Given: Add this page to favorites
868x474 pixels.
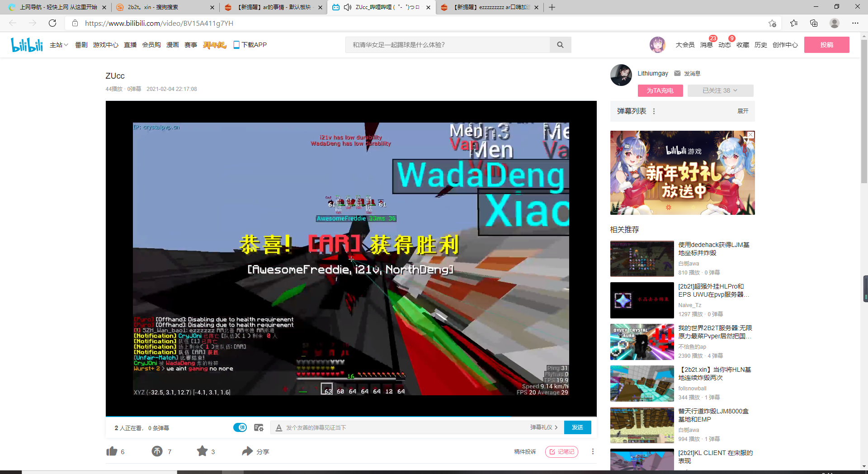Looking at the screenshot, I should 772,23.
